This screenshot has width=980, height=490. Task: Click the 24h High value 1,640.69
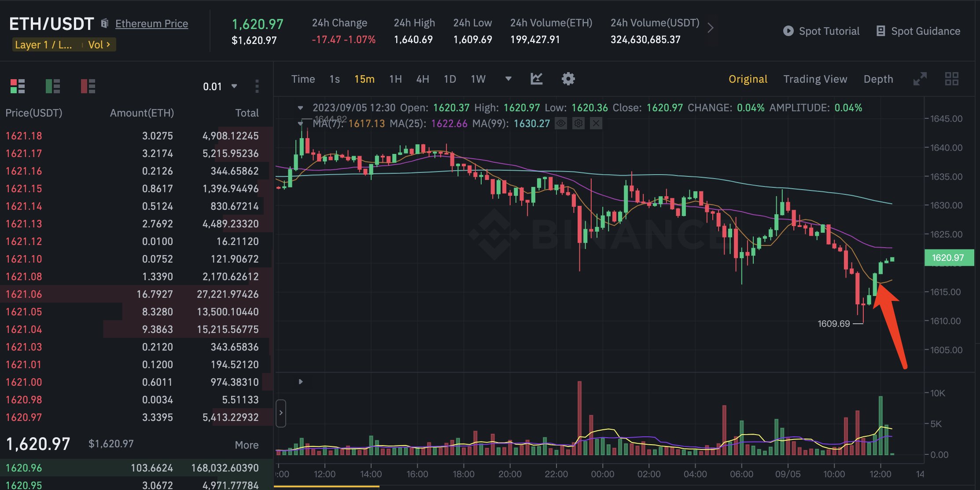point(413,40)
